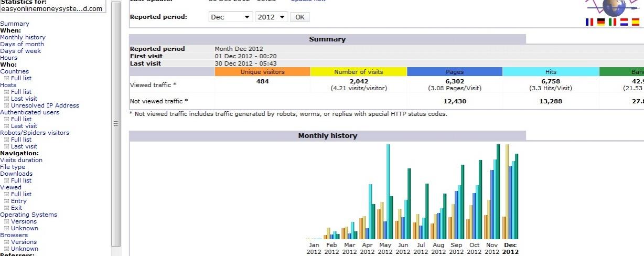Image resolution: width=644 pixels, height=256 pixels.
Task: Click first visit date 01 Dec 2012 - 00:20
Action: [x=246, y=56]
